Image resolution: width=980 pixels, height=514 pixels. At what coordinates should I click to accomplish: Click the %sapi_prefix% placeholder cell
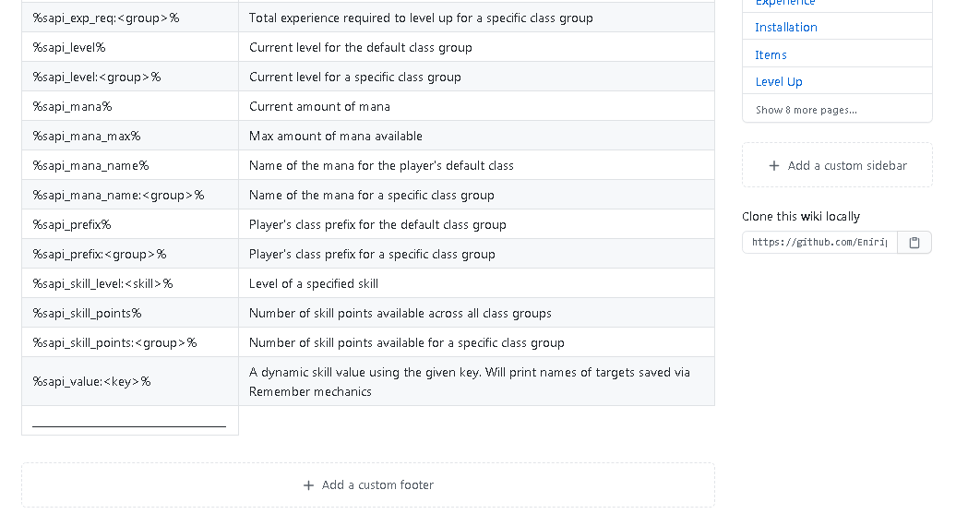(72, 224)
